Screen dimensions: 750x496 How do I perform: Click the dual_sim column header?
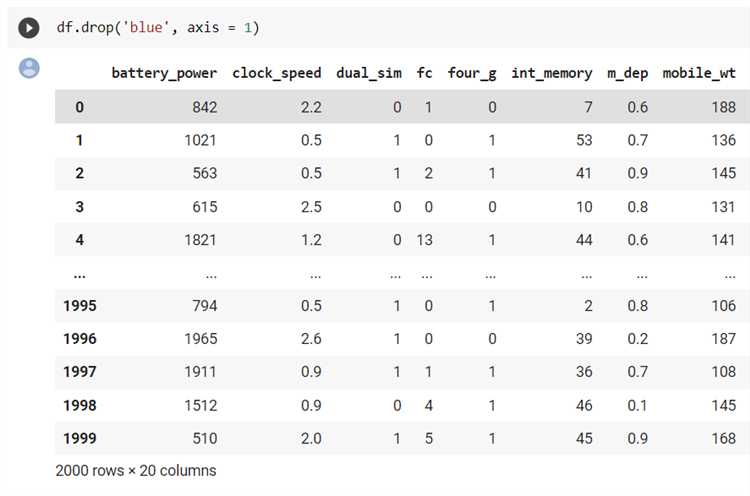(x=369, y=73)
